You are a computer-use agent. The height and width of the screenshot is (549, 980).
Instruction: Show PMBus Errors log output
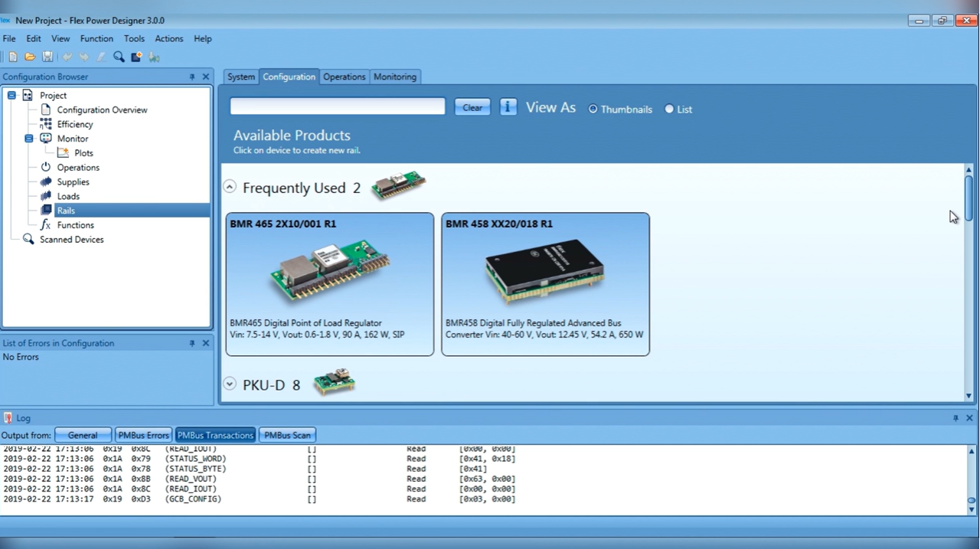[x=143, y=435]
